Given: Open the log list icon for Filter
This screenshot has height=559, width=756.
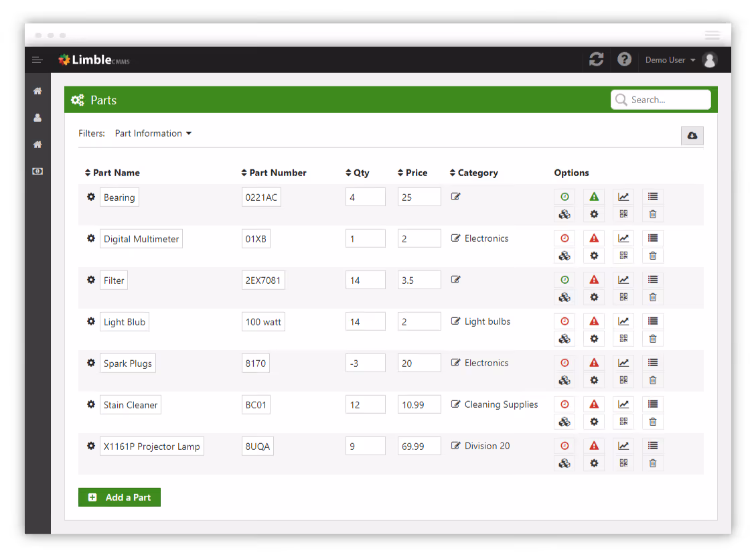Looking at the screenshot, I should [653, 279].
